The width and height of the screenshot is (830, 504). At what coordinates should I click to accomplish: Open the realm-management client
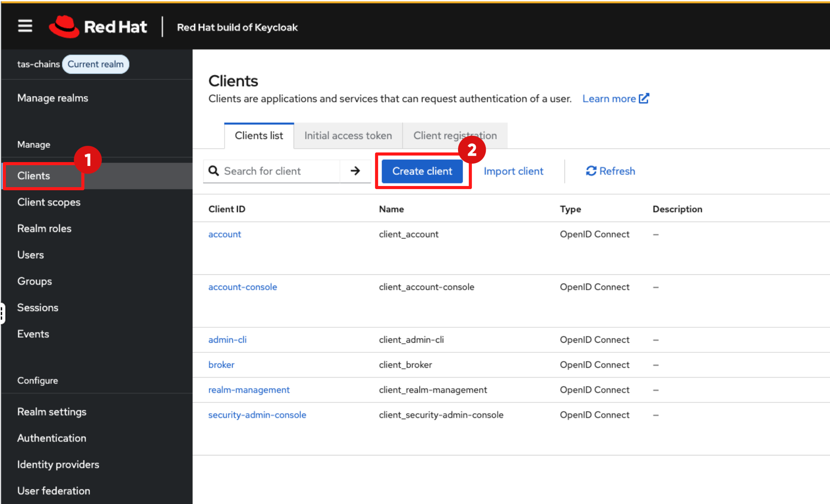248,390
